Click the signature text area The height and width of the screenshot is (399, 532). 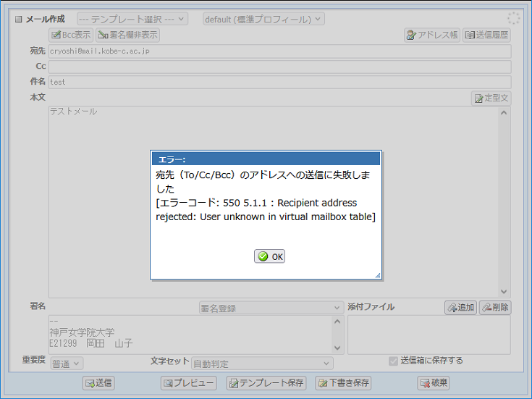click(191, 335)
